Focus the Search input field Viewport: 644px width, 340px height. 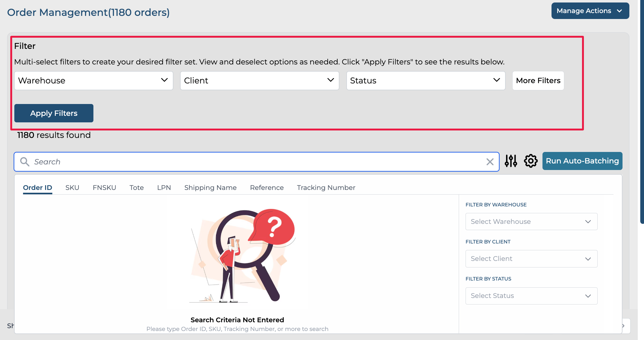point(255,162)
